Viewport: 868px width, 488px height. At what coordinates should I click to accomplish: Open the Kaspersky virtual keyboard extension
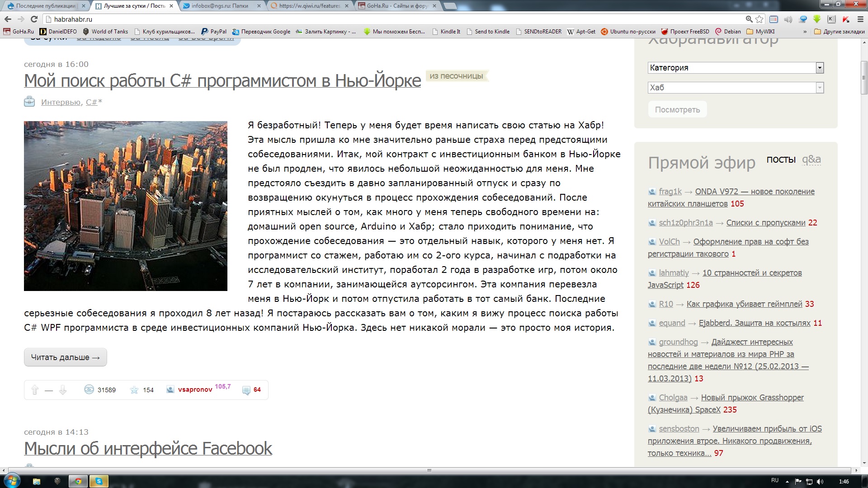[x=831, y=19]
